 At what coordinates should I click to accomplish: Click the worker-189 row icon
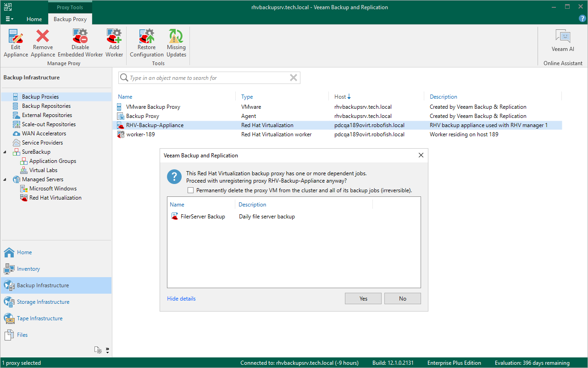pos(121,134)
